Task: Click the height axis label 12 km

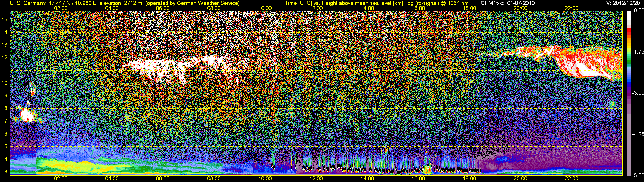Action: pos(5,58)
